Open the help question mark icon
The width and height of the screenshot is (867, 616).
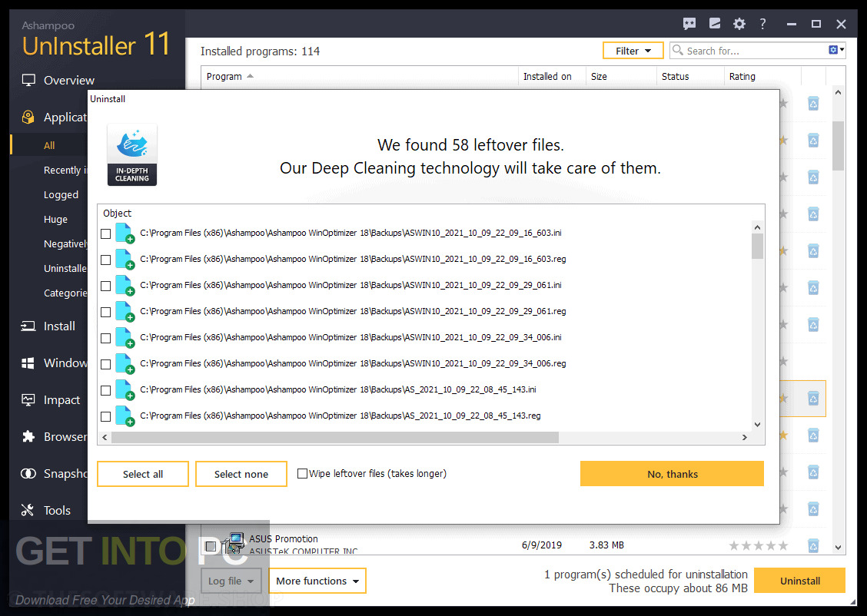click(x=763, y=24)
